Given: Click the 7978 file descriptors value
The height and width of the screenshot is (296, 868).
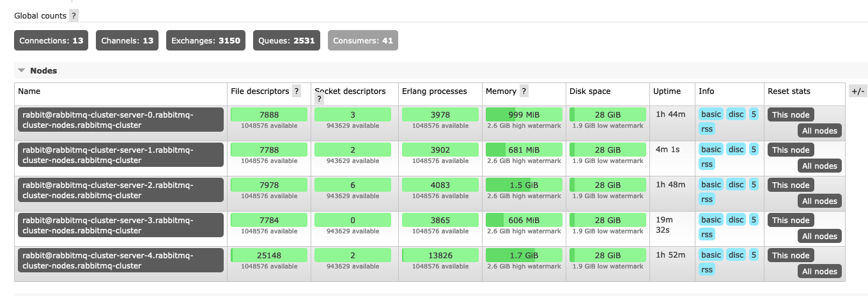Looking at the screenshot, I should pyautogui.click(x=269, y=185).
